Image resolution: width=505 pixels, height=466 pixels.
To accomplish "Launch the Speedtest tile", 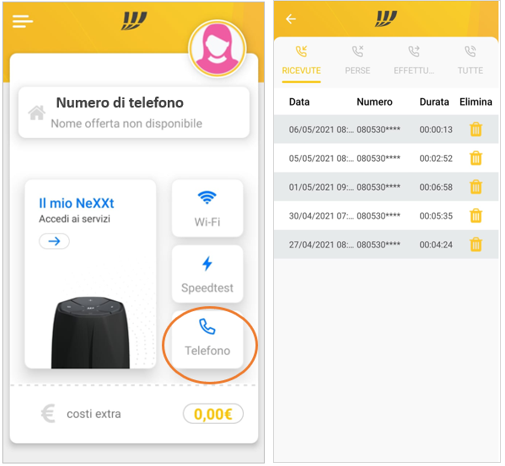I will pos(207,274).
